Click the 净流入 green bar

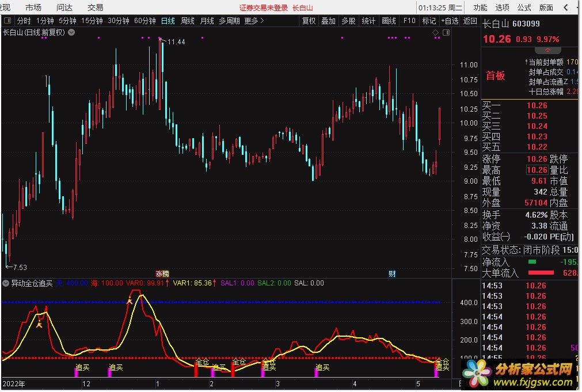pos(532,262)
